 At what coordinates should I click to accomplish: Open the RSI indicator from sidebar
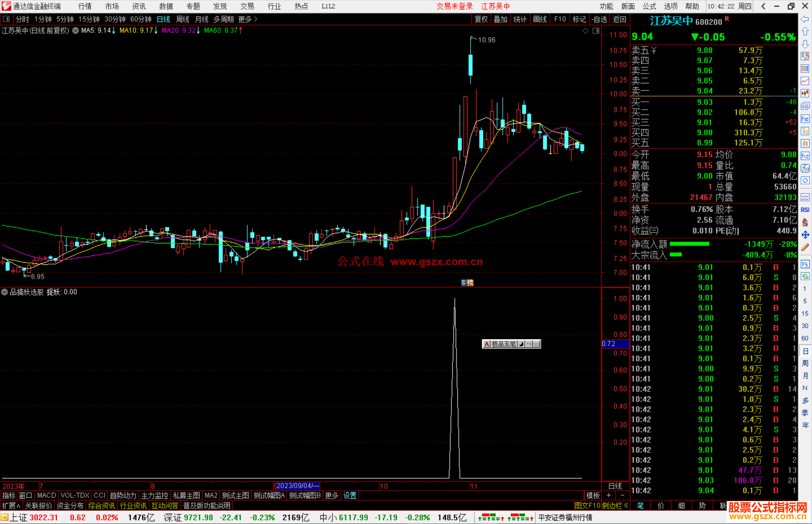pos(805,210)
